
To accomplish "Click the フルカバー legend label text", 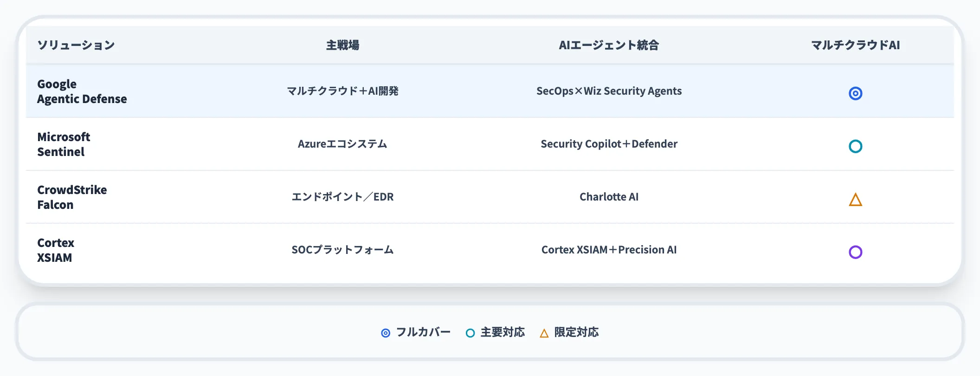I will (423, 332).
